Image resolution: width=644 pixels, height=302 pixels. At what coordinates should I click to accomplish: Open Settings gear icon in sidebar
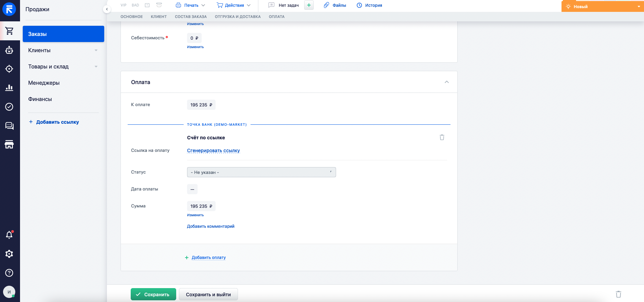(x=10, y=254)
